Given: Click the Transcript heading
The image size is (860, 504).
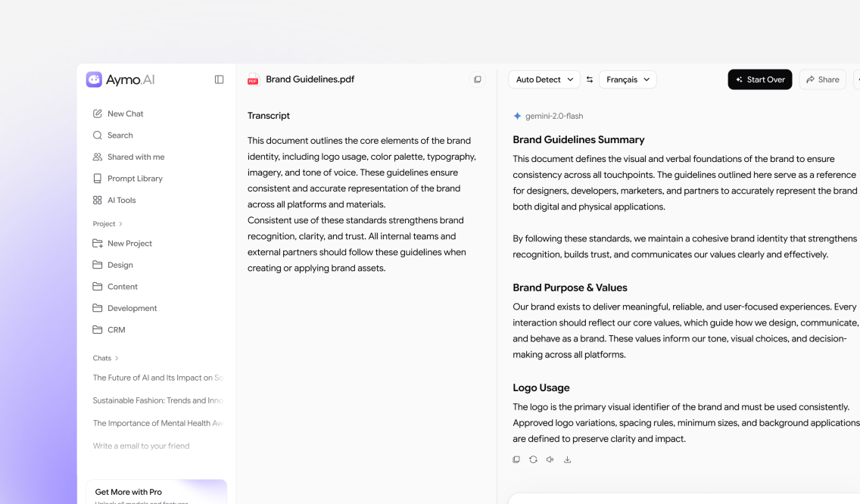Looking at the screenshot, I should coord(268,116).
